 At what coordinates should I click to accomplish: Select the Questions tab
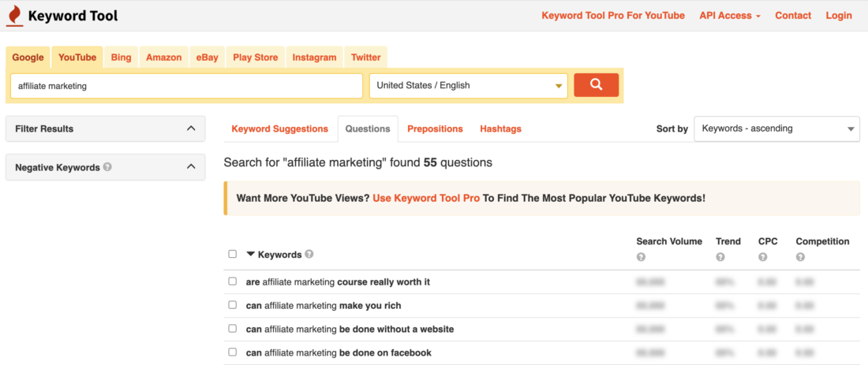[x=368, y=128]
